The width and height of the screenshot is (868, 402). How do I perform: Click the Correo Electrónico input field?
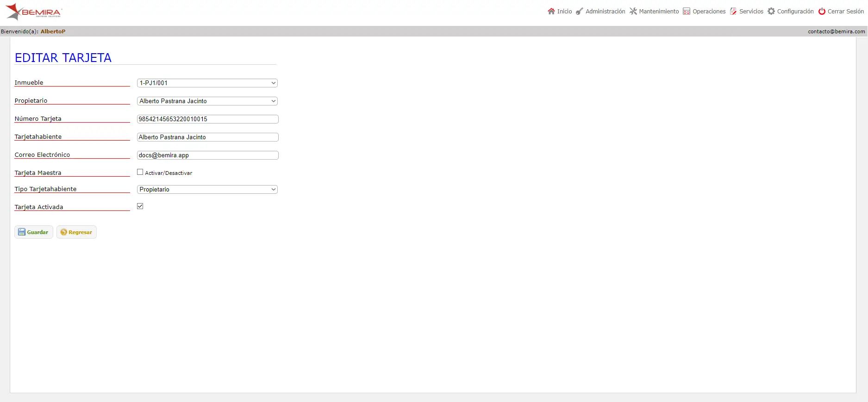point(208,155)
